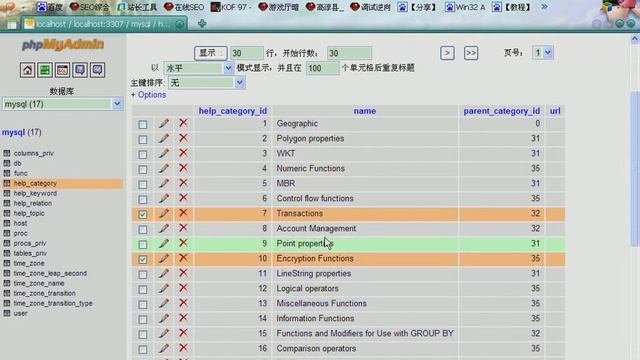Click the repeat headers field showing 100
The height and width of the screenshot is (360, 640).
(x=322, y=68)
